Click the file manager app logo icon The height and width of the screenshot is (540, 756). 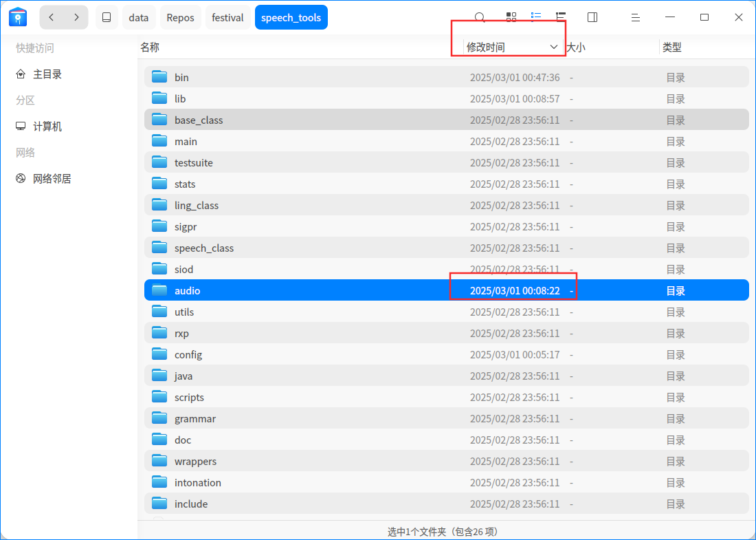click(x=18, y=17)
